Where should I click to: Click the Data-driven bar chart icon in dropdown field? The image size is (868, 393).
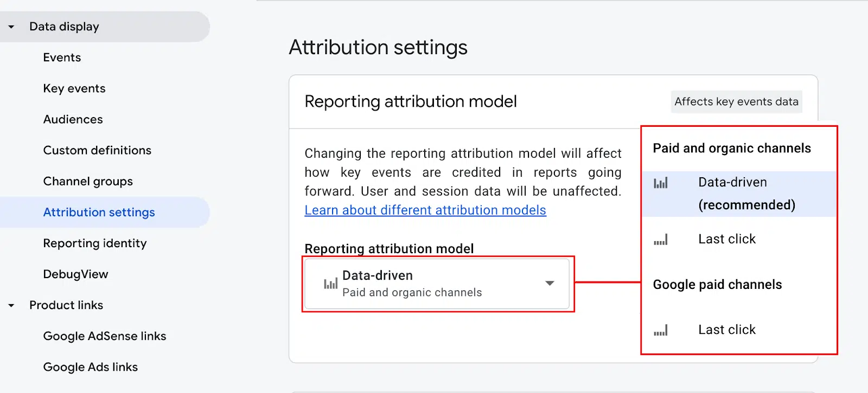330,284
